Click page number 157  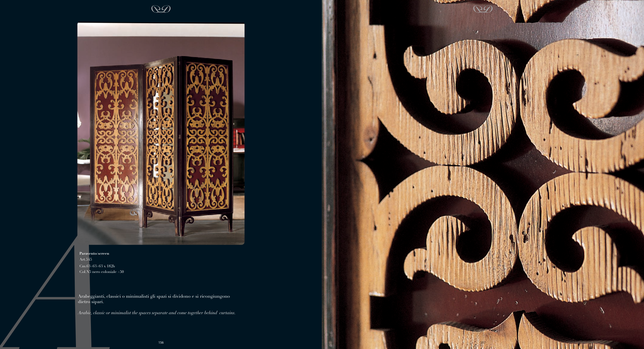[x=483, y=343]
